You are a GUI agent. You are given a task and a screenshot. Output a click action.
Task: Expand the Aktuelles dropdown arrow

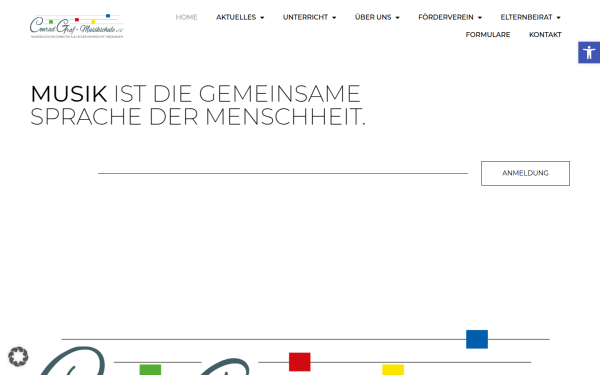click(x=262, y=18)
